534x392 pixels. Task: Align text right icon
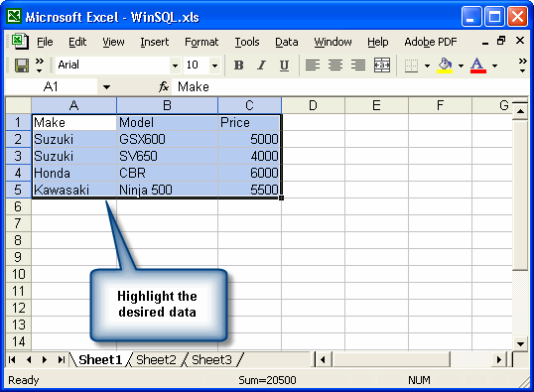point(358,65)
